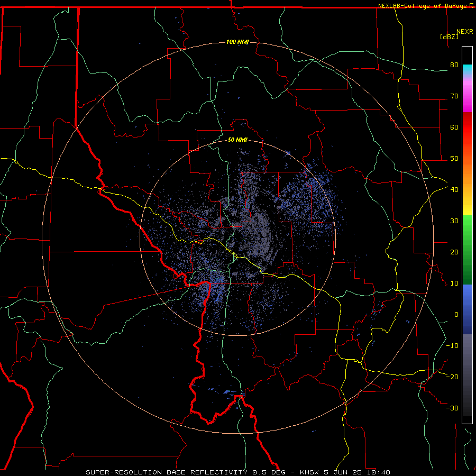Click the 0 dBZ scale value

coord(456,315)
